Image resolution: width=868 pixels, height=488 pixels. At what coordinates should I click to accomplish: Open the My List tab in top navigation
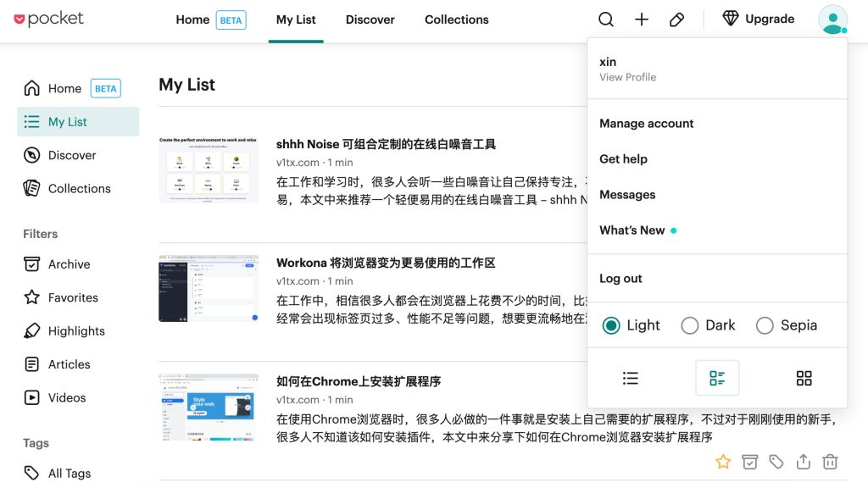pos(296,19)
